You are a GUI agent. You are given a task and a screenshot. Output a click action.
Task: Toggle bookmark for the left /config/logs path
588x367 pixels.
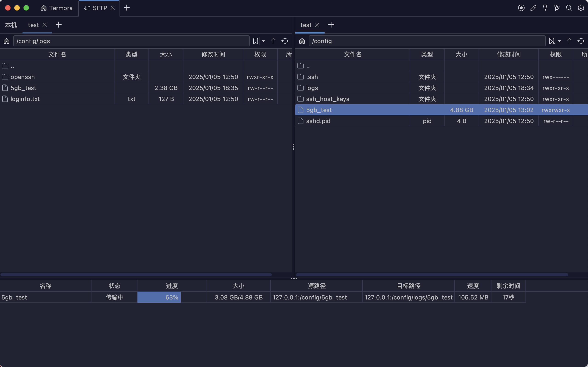tap(256, 41)
